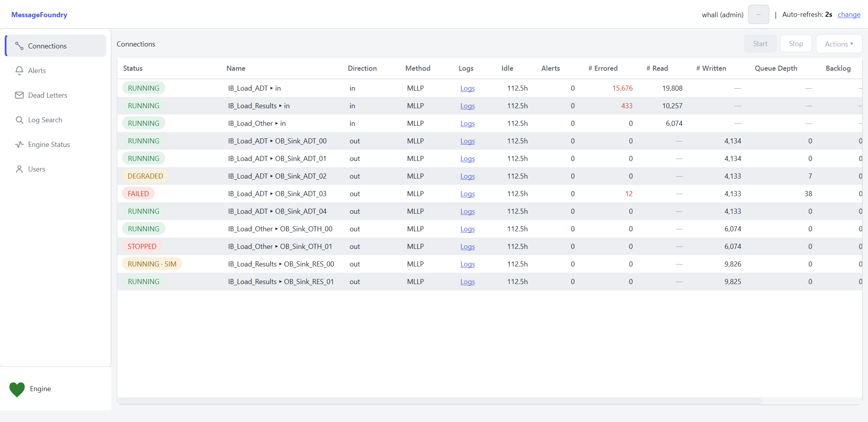Open Logs for IB_Load_Other in

point(467,123)
